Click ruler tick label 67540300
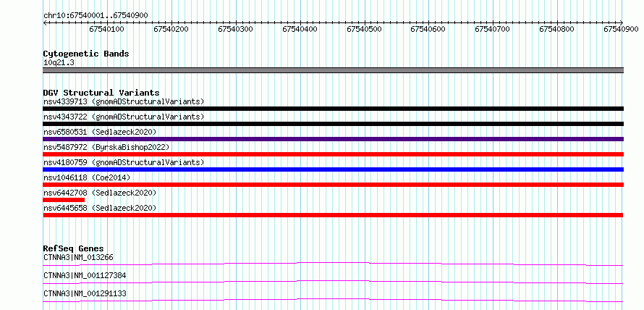This screenshot has height=310, width=644. click(236, 29)
